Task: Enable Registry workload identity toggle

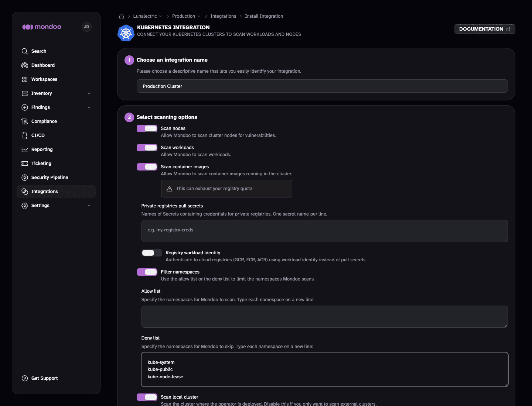Action: [x=152, y=253]
